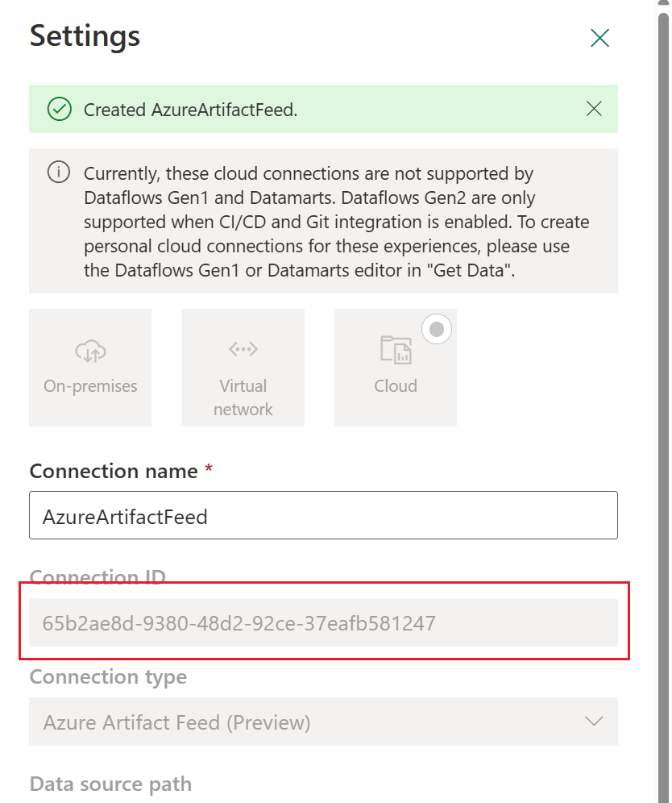Screen dimensions: 672x803
Task: Open the Connection type dropdown
Action: click(323, 722)
